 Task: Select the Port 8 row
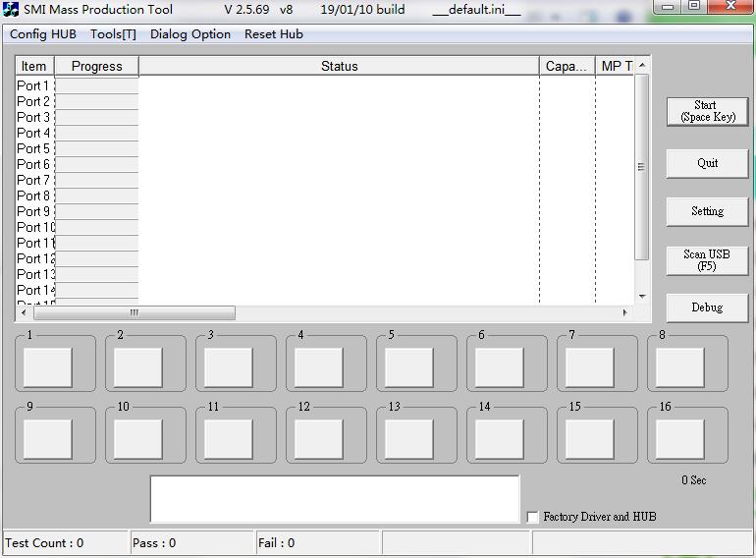pos(325,195)
